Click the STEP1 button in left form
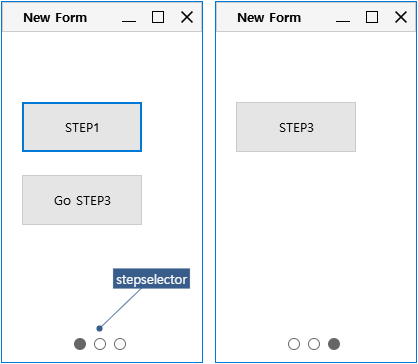This screenshot has width=418, height=364. pos(82,127)
